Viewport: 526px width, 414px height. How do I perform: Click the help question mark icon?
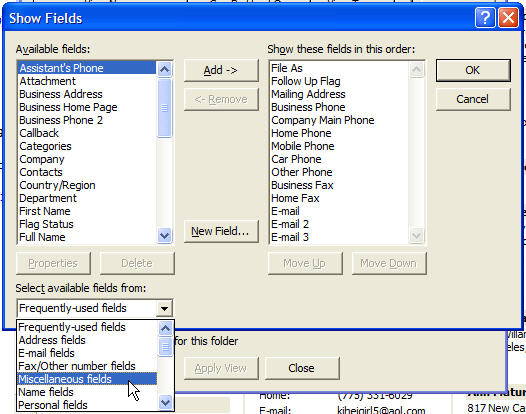pyautogui.click(x=485, y=18)
